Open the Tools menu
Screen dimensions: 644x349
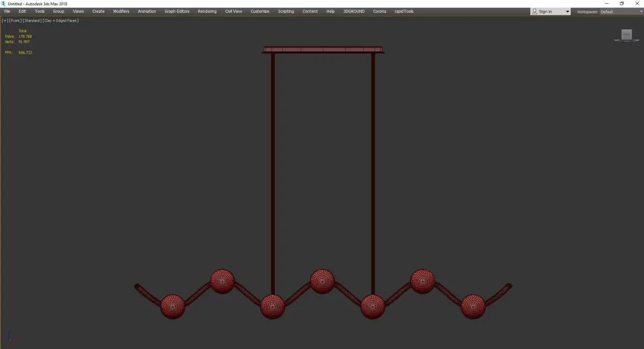[x=40, y=11]
